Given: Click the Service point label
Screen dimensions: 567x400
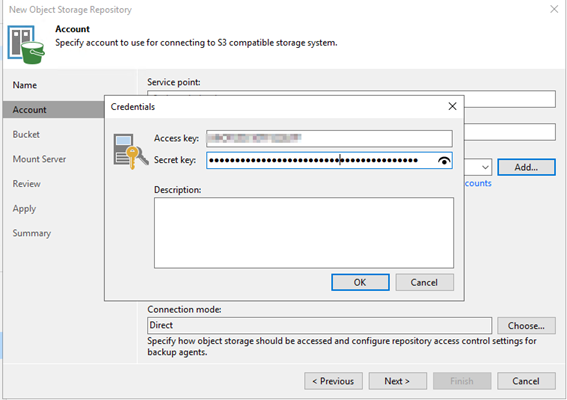Looking at the screenshot, I should (174, 82).
